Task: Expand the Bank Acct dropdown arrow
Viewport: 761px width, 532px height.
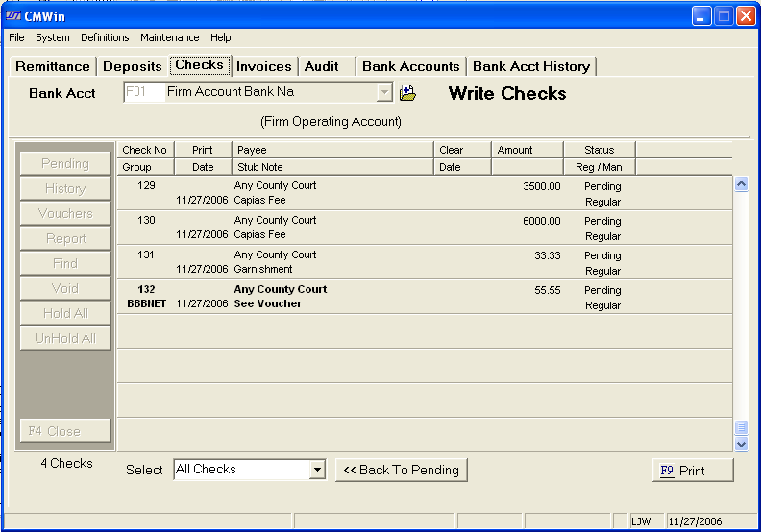Action: (x=384, y=93)
